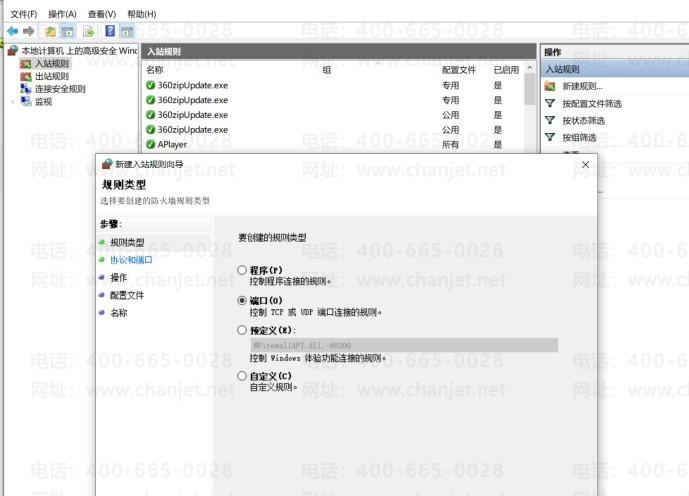Select the 端口(O) radio button
The height and width of the screenshot is (496, 689).
242,300
